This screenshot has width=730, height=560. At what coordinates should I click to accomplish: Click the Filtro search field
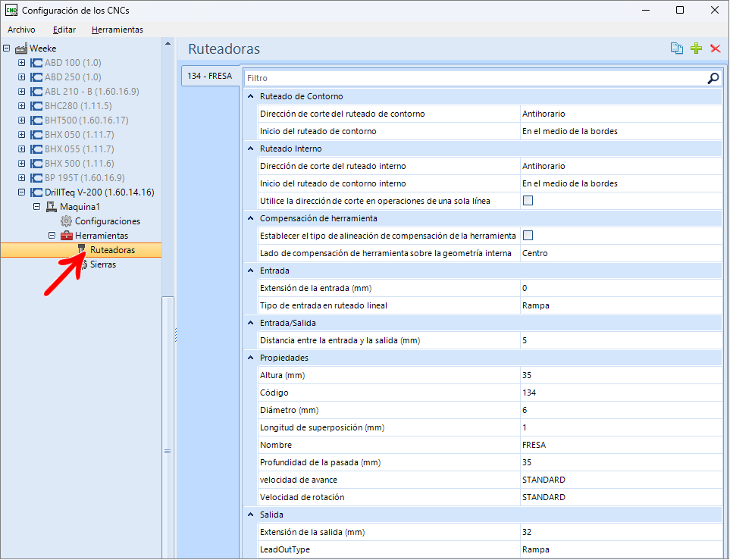coord(475,78)
